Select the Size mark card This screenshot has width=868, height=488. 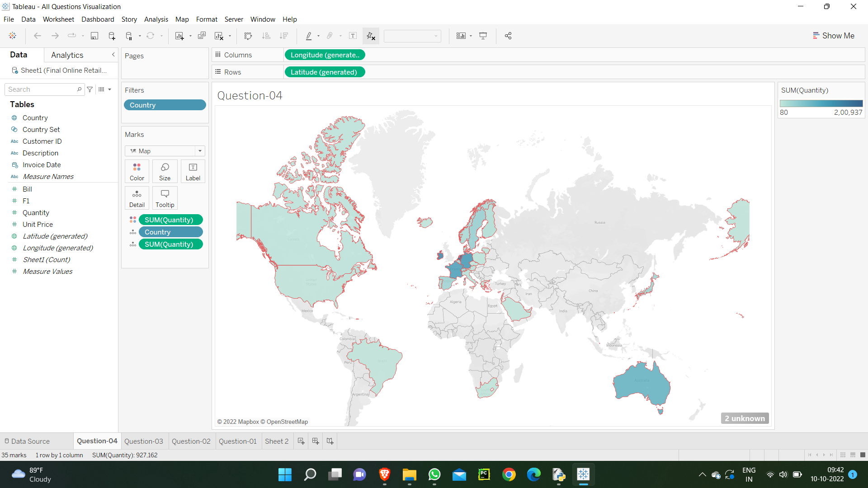pyautogui.click(x=165, y=171)
